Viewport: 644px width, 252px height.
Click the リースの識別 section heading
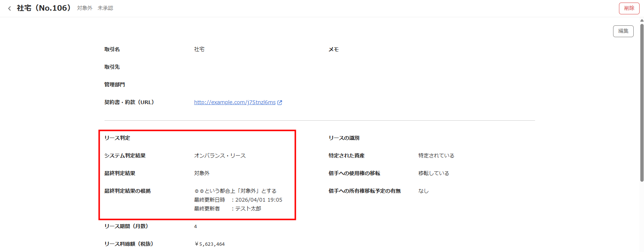click(344, 138)
